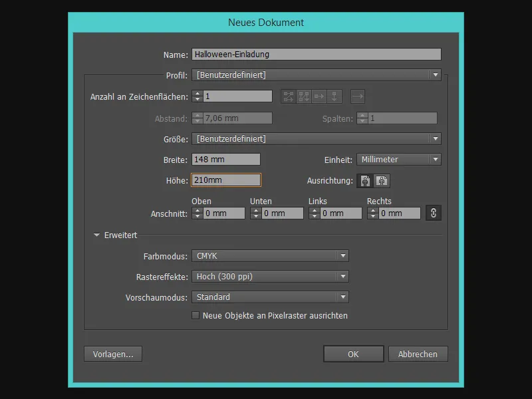Toggle the bleed link chain icon

(x=434, y=213)
